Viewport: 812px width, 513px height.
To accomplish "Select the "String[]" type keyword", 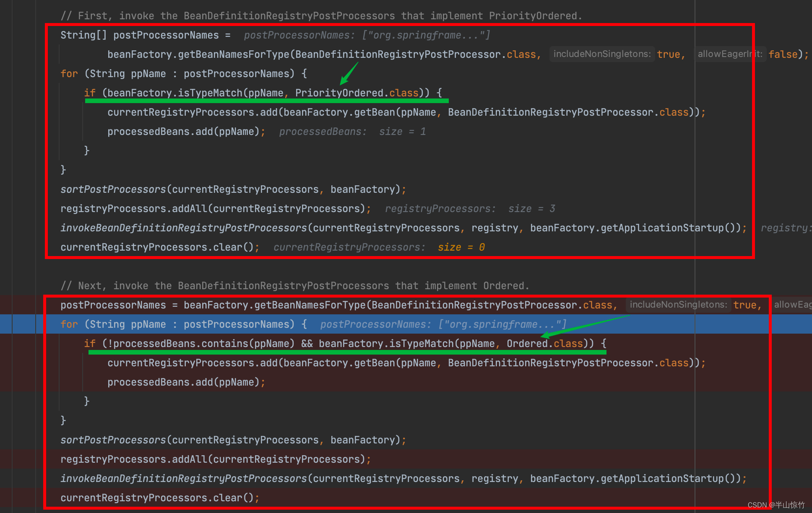I will (x=83, y=35).
